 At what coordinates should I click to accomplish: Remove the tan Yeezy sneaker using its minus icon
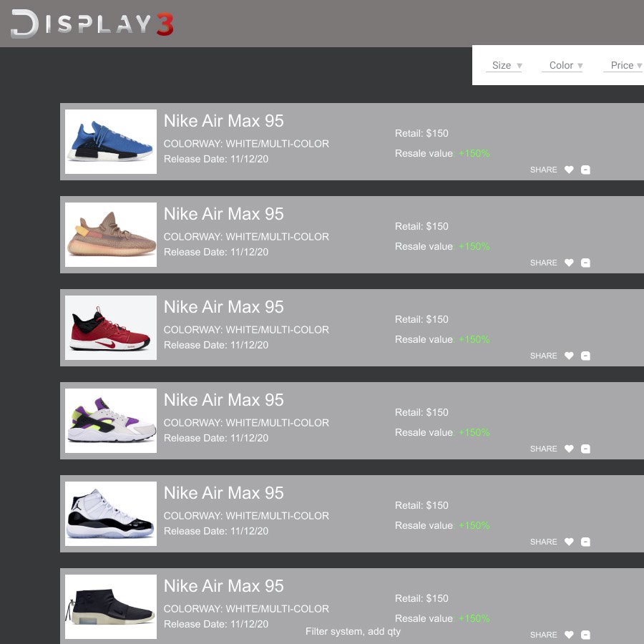click(585, 263)
